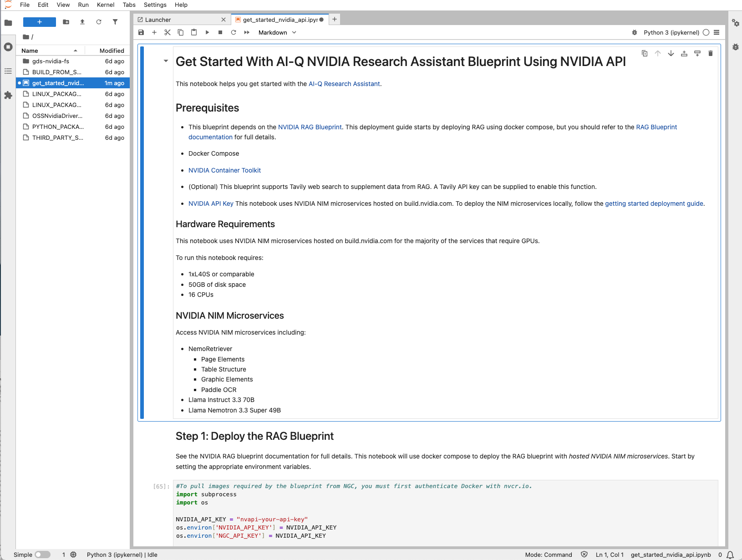Open the Extension Manager puzzle icon
This screenshot has height=560, width=742.
coord(8,95)
